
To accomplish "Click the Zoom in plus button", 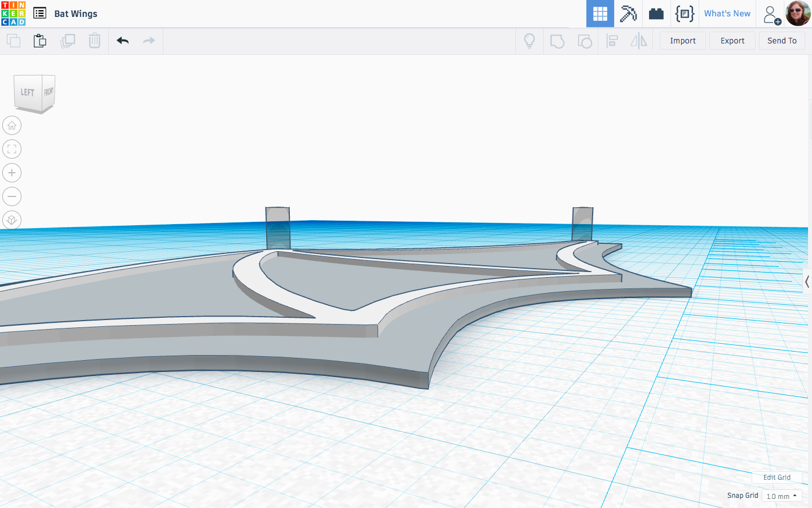I will pyautogui.click(x=12, y=173).
